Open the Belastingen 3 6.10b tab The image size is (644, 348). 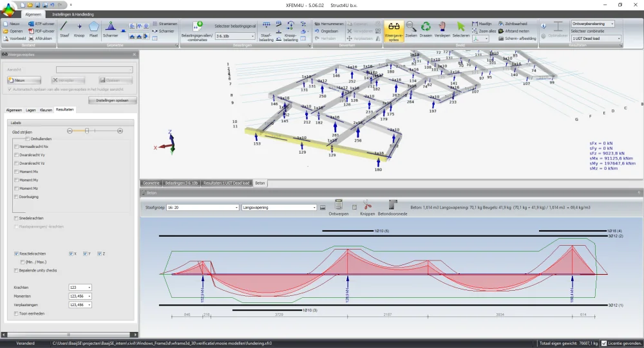pyautogui.click(x=181, y=183)
